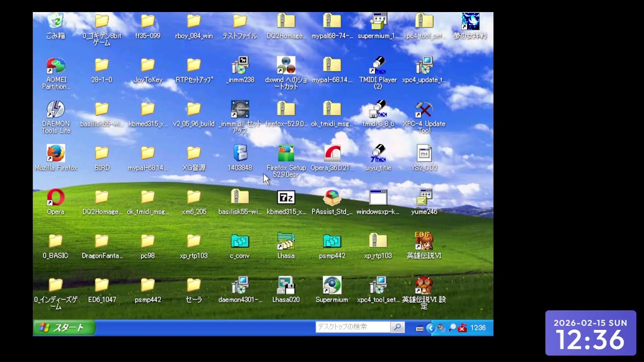Click the dxwnd shortcut icon

(286, 65)
